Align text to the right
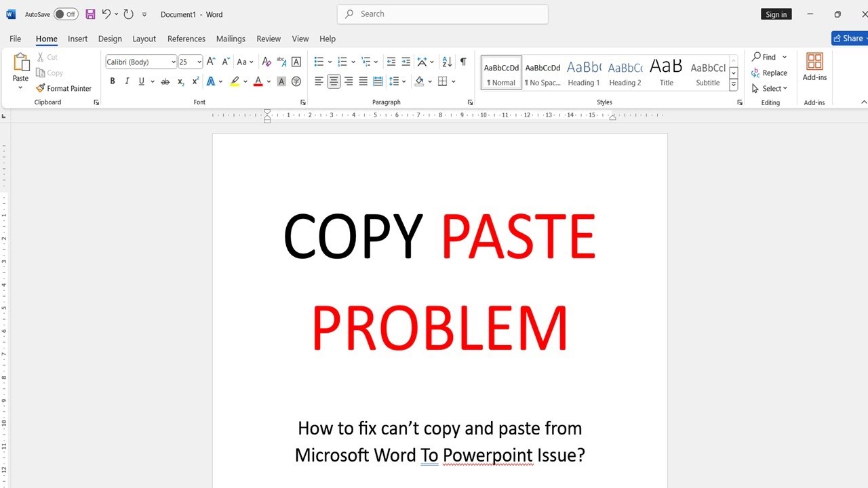Image resolution: width=868 pixels, height=488 pixels. pyautogui.click(x=349, y=81)
